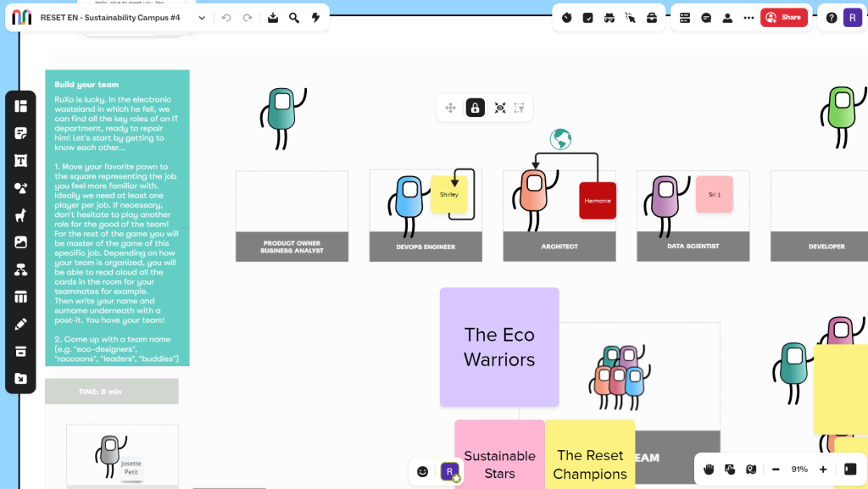This screenshot has width=868, height=489.
Task: Open the image upload tool
Action: click(x=20, y=242)
